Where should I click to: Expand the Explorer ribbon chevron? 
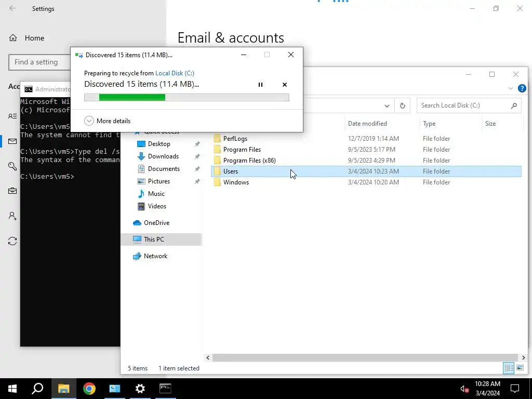511,88
